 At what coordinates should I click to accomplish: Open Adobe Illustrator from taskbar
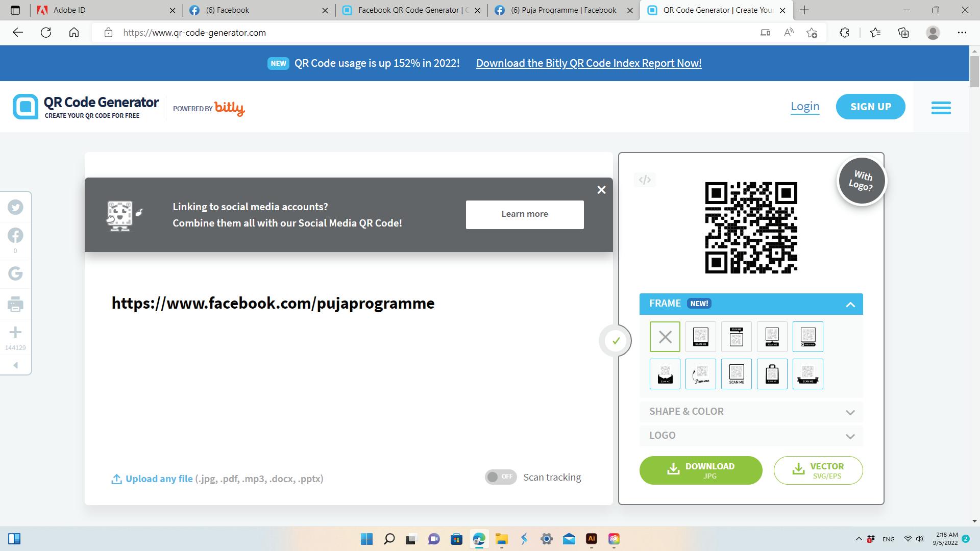(x=591, y=539)
